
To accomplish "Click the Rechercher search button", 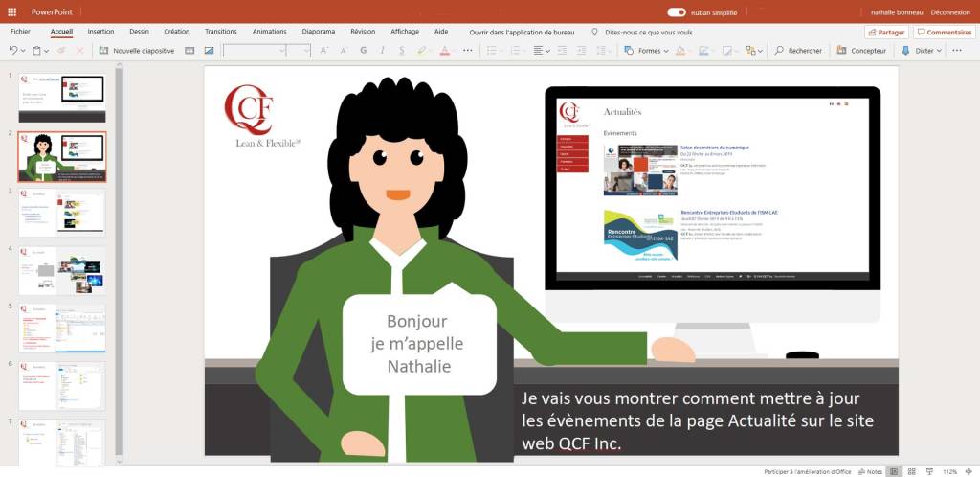I will (x=798, y=51).
